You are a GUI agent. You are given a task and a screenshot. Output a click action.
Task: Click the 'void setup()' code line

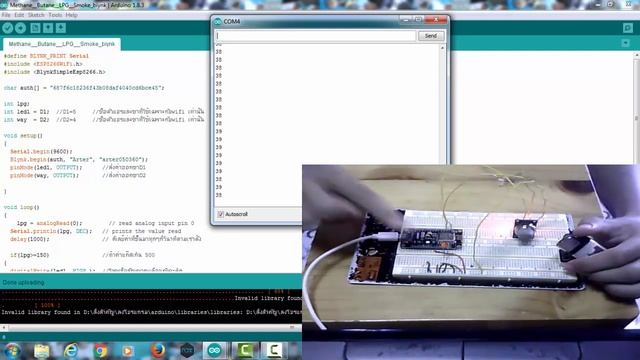(23, 136)
